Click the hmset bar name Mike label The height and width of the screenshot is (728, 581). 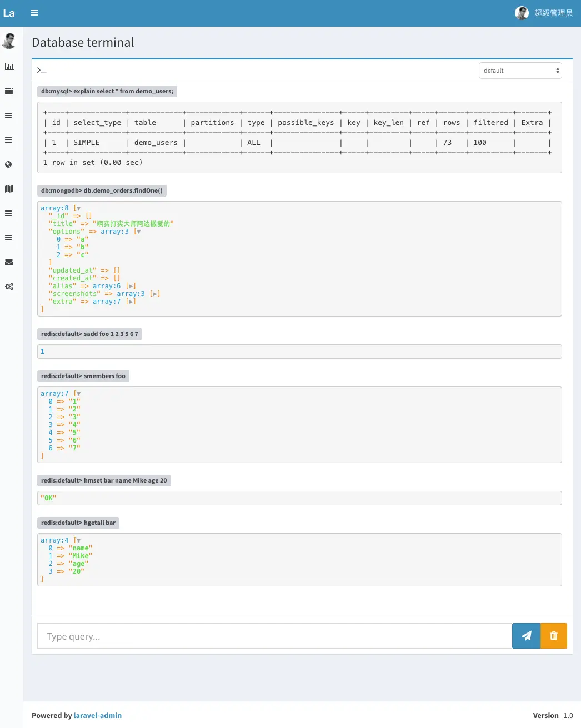click(x=104, y=480)
